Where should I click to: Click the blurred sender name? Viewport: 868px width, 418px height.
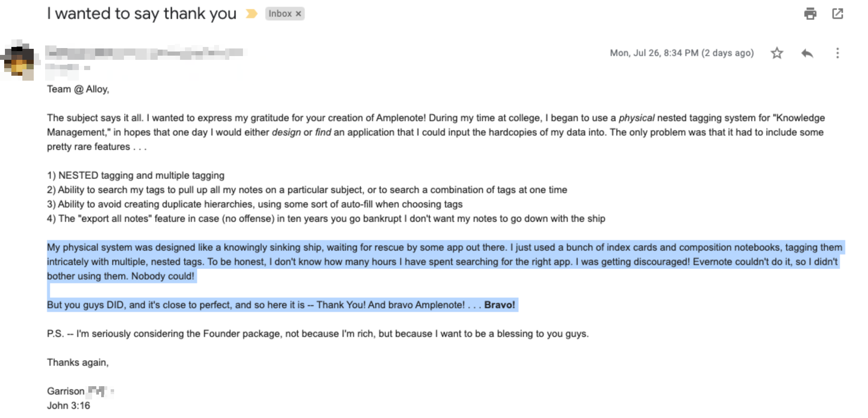146,52
